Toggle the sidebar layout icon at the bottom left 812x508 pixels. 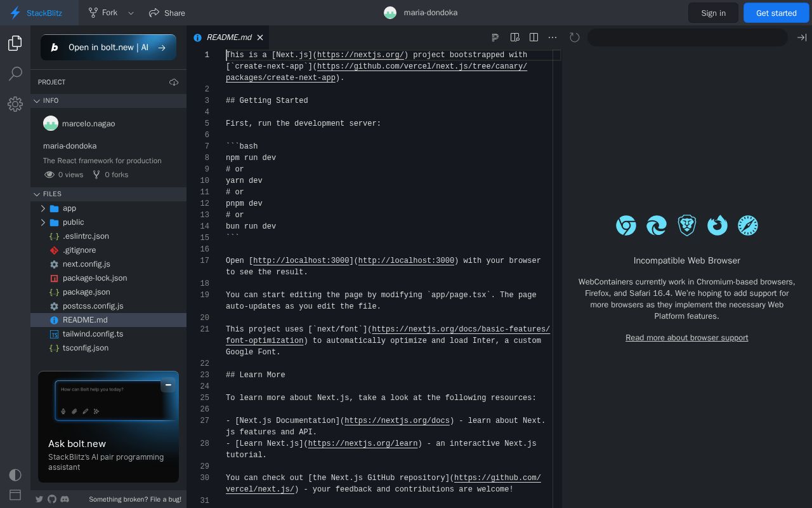pyautogui.click(x=15, y=495)
